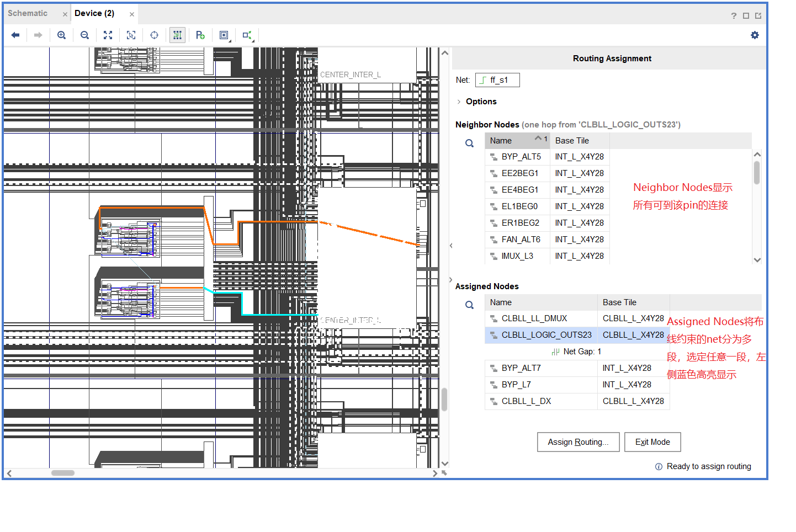Open the device view settings gear
This screenshot has height=532, width=796.
coord(755,35)
